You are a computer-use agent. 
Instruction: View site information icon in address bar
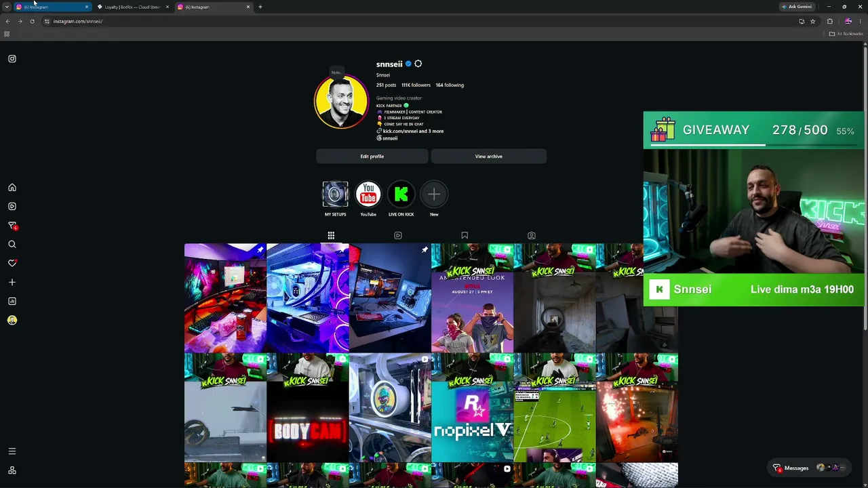click(x=46, y=21)
